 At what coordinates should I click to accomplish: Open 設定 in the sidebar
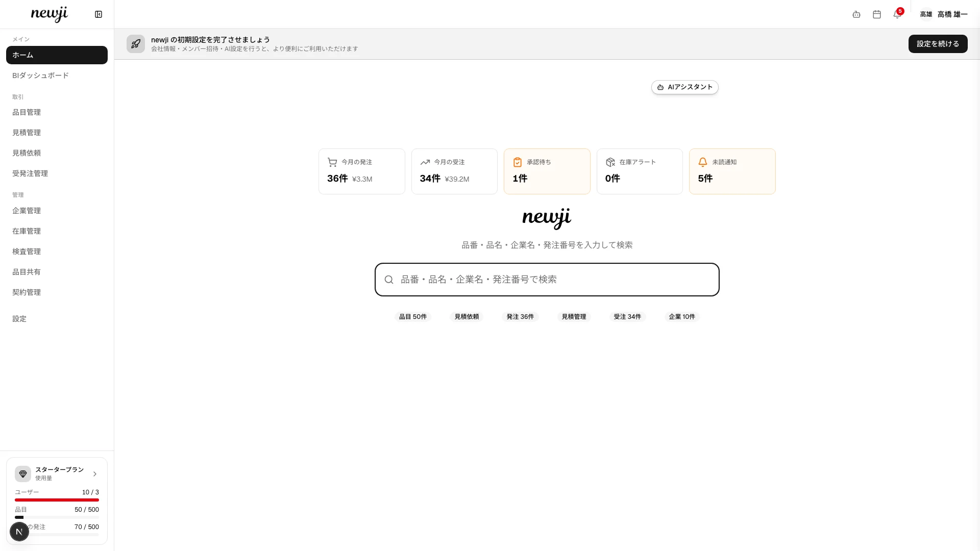click(57, 319)
